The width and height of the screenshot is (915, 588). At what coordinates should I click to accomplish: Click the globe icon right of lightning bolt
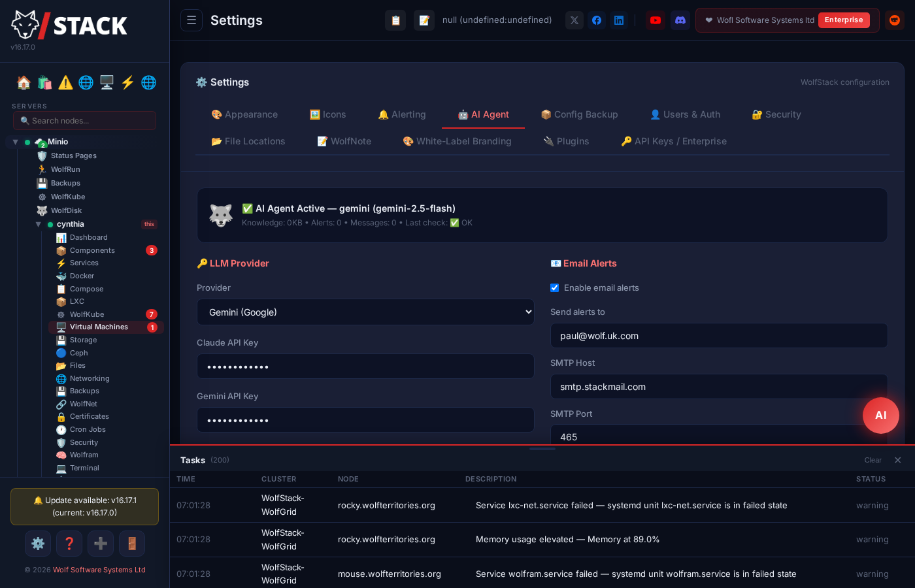pos(149,82)
